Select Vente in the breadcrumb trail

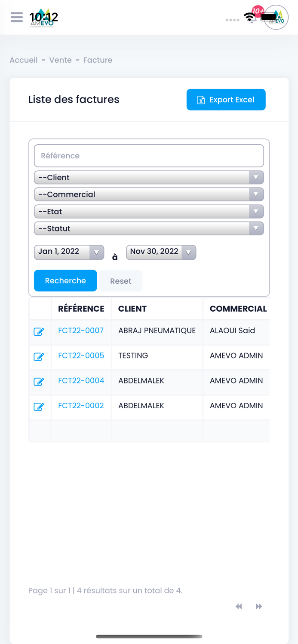pos(60,60)
